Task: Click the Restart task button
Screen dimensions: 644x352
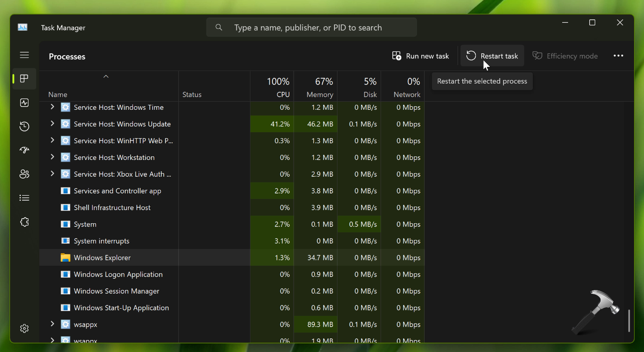Action: 492,56
